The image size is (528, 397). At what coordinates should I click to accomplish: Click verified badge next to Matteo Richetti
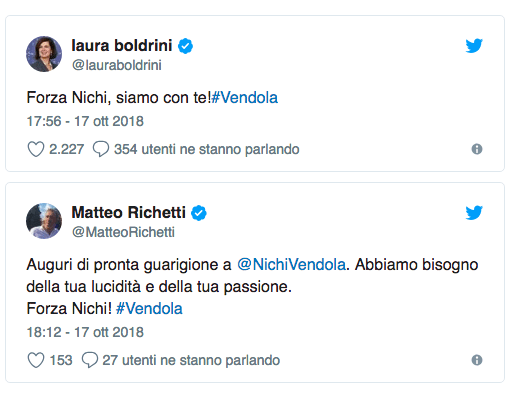click(x=199, y=213)
